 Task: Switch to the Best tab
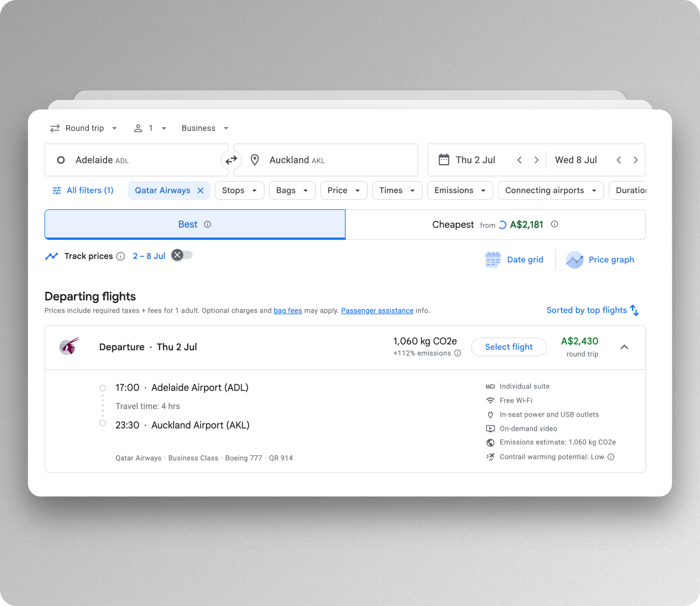tap(195, 224)
